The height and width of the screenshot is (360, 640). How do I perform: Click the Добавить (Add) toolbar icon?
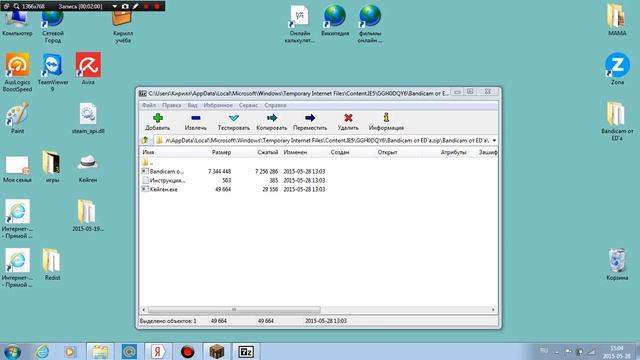[x=158, y=118]
